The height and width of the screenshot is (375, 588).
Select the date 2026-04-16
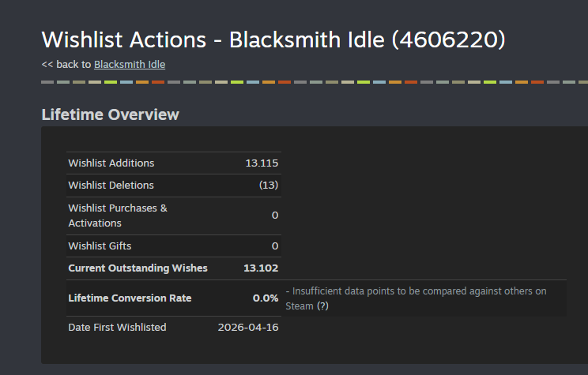click(248, 327)
